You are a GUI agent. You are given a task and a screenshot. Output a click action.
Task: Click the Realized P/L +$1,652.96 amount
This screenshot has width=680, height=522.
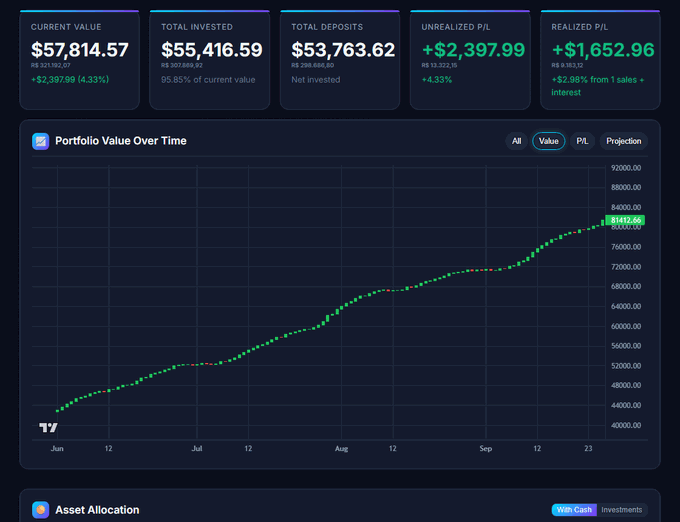(x=603, y=50)
